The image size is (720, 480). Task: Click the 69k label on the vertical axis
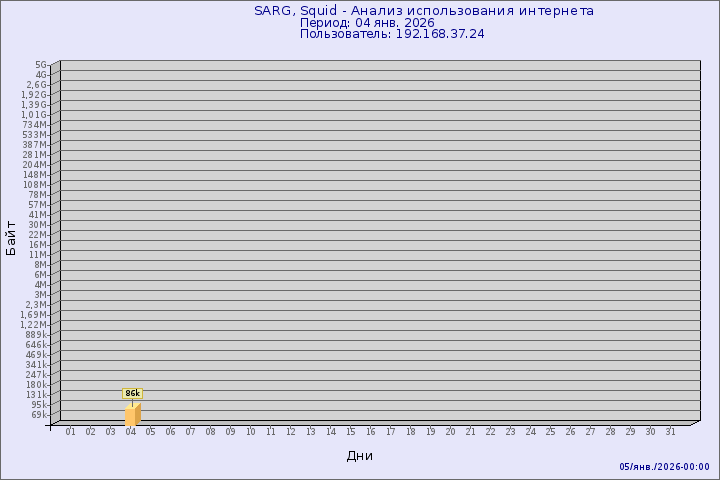point(39,414)
